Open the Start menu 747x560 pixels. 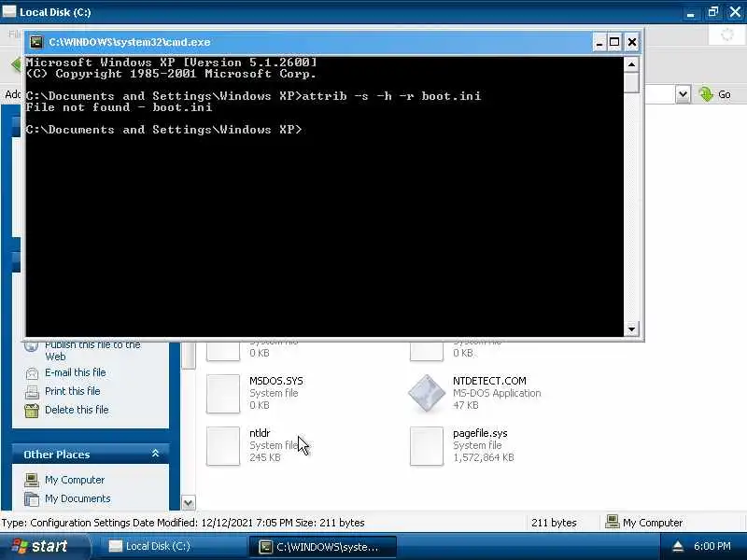click(44, 546)
